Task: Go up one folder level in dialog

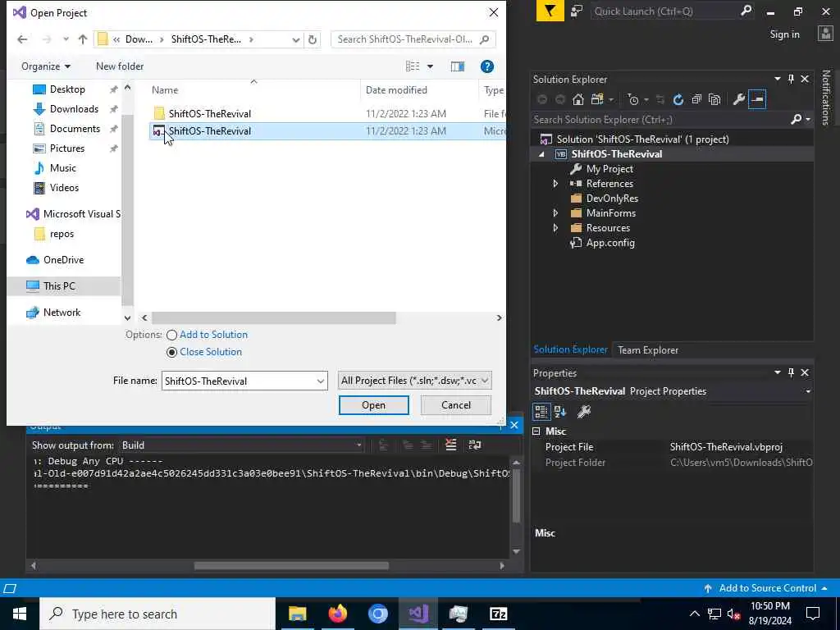Action: tap(83, 39)
